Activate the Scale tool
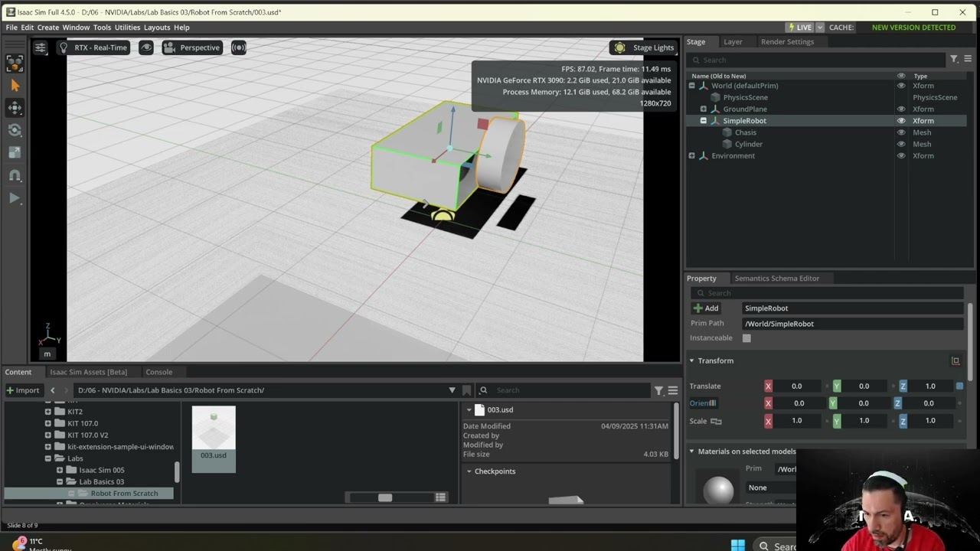 point(15,153)
